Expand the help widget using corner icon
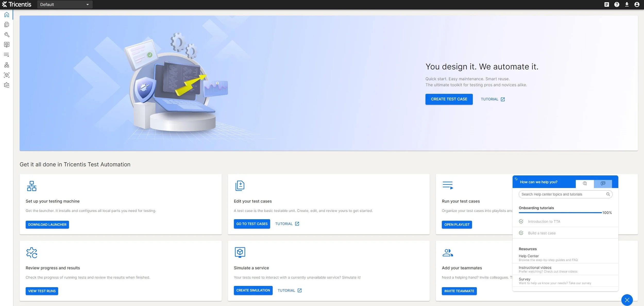The height and width of the screenshot is (306, 644). pyautogui.click(x=516, y=179)
